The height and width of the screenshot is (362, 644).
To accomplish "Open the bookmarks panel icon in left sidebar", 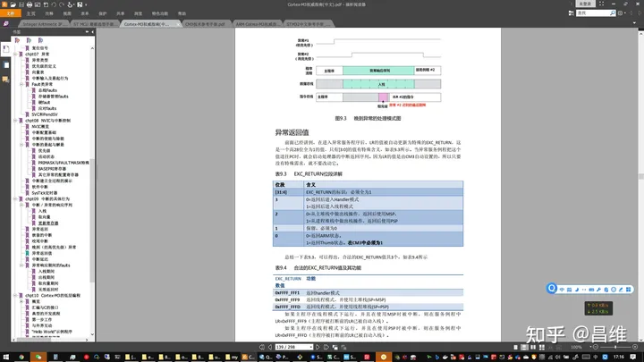I will 5,49.
